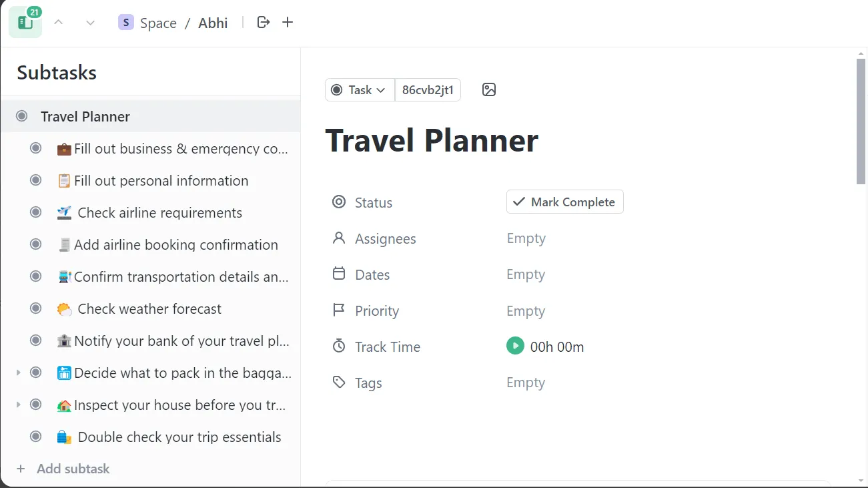Click the Status target icon

339,202
